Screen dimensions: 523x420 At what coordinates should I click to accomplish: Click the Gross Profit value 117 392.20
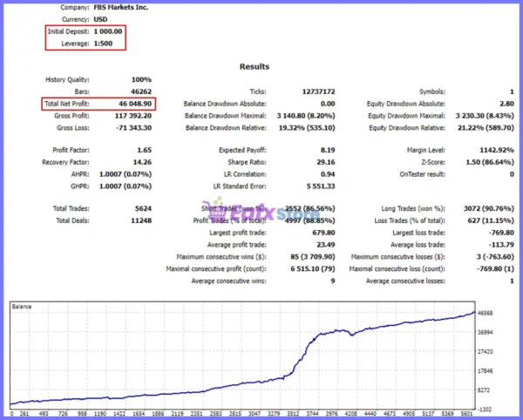pos(133,116)
